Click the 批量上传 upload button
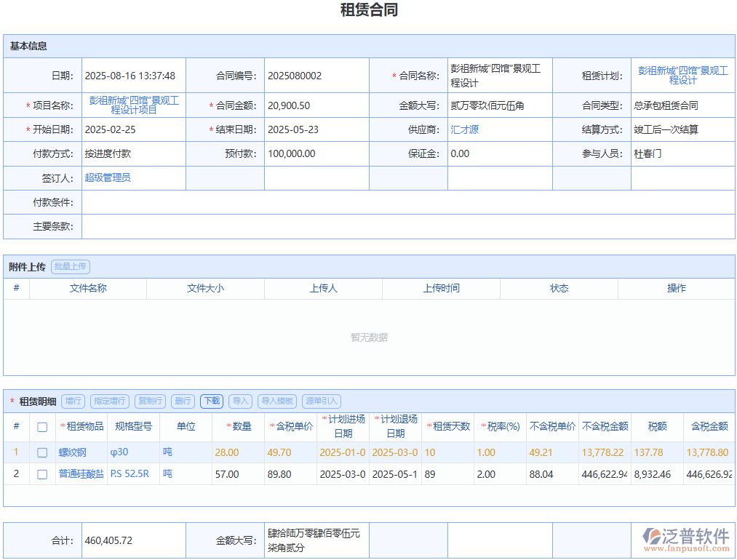737x560 pixels. click(x=71, y=266)
